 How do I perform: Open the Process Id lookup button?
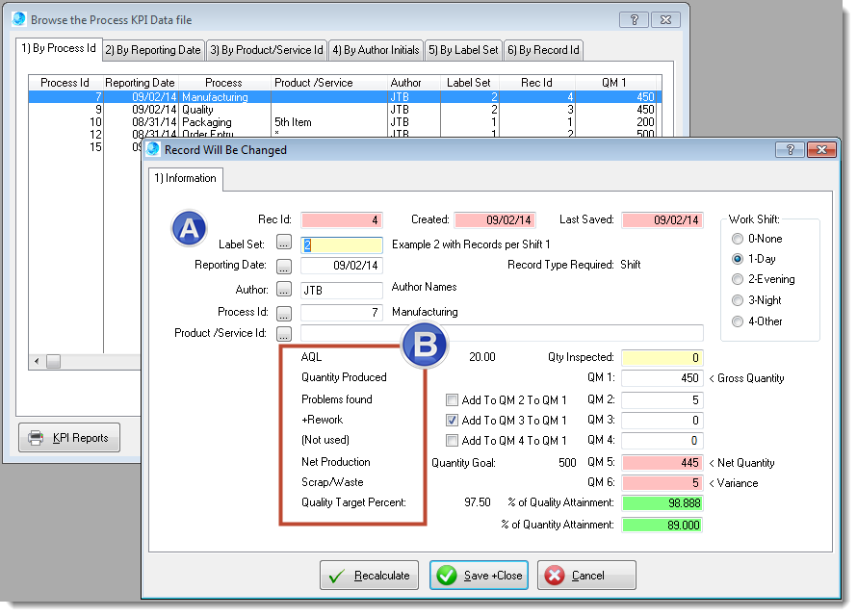pyautogui.click(x=284, y=312)
